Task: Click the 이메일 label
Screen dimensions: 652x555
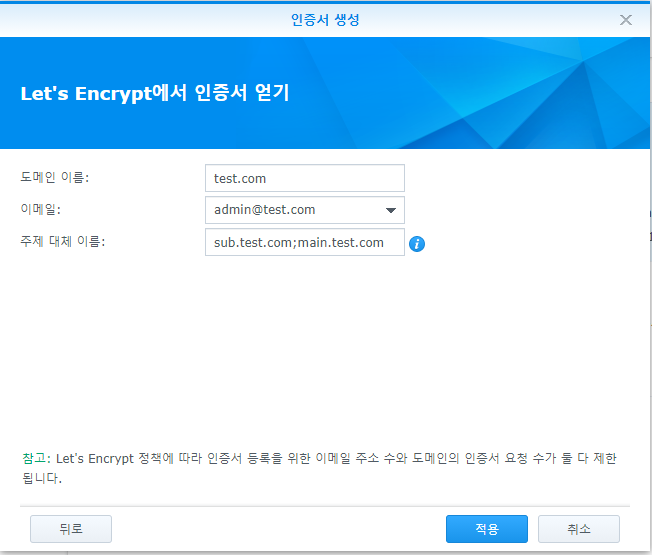Action: coord(40,209)
